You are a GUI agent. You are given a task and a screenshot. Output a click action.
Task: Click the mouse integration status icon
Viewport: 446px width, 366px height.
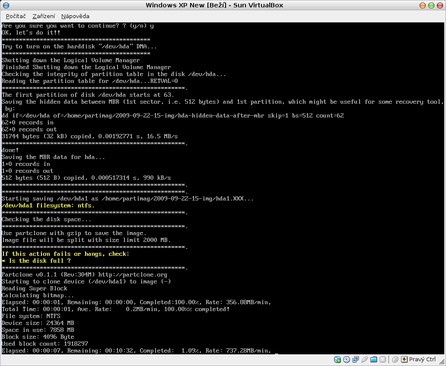point(395,359)
